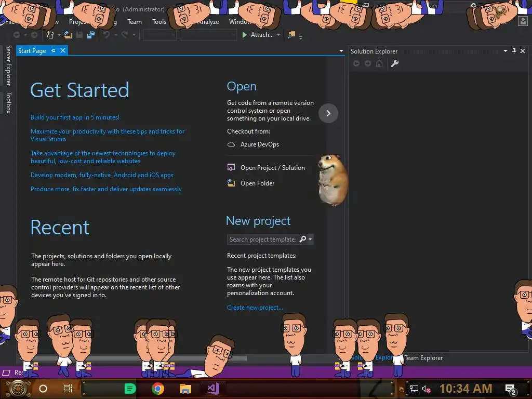Click the Azure DevOps cloud icon
The width and height of the screenshot is (532, 399).
(231, 144)
